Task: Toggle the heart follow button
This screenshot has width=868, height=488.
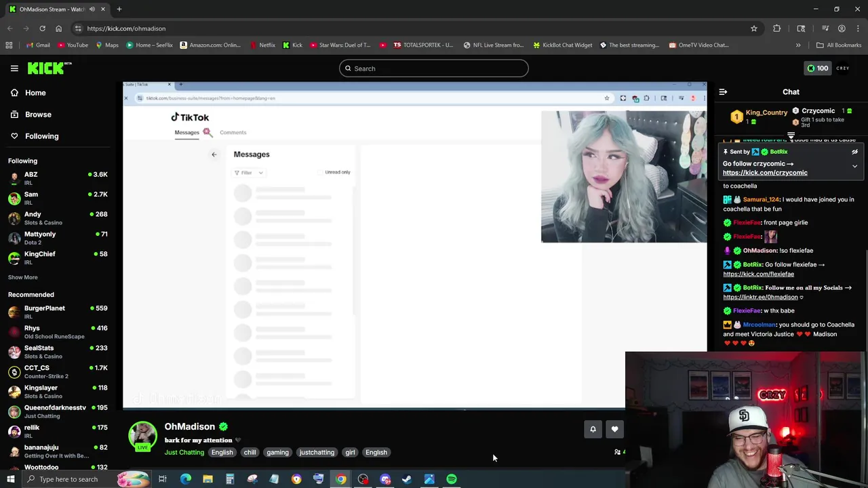Action: click(x=614, y=429)
